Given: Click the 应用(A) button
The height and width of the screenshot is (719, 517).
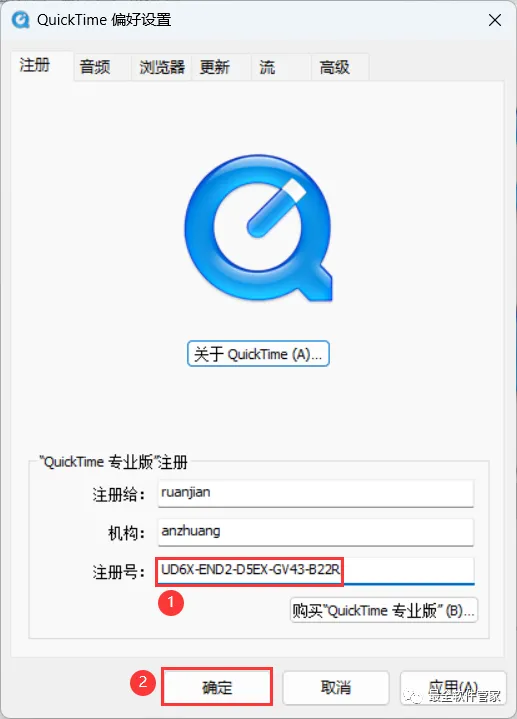Looking at the screenshot, I should tap(453, 687).
